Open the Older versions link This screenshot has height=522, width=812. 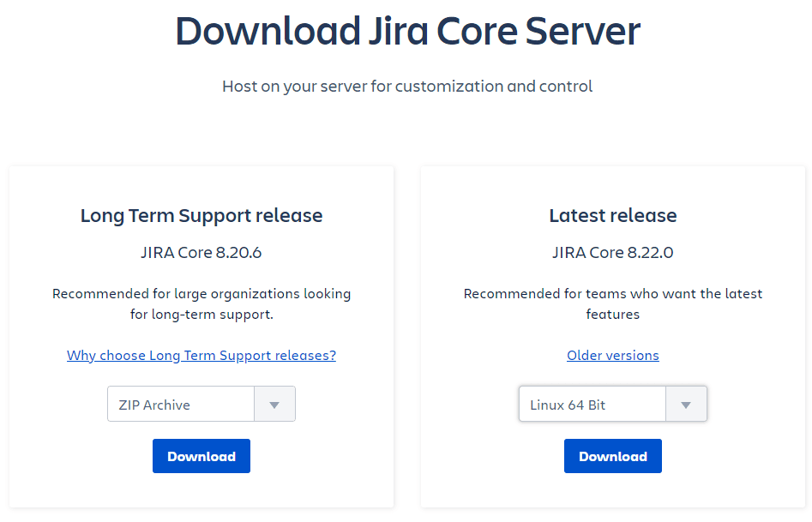point(612,355)
